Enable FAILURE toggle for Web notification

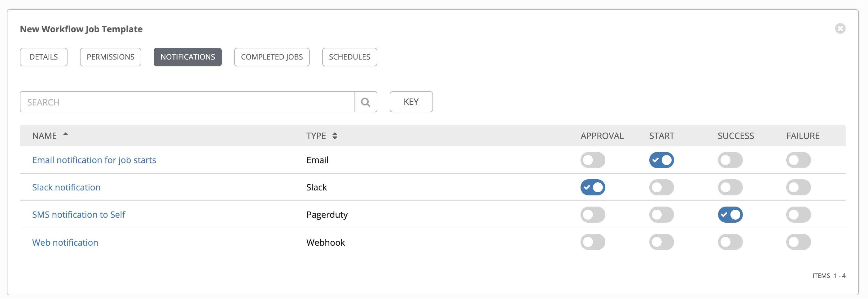(798, 242)
